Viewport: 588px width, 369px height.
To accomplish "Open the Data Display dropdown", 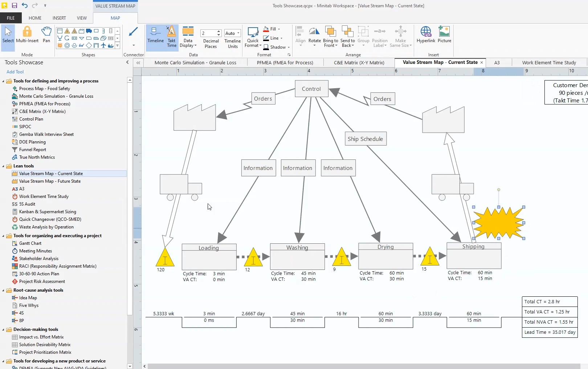I will click(x=188, y=37).
